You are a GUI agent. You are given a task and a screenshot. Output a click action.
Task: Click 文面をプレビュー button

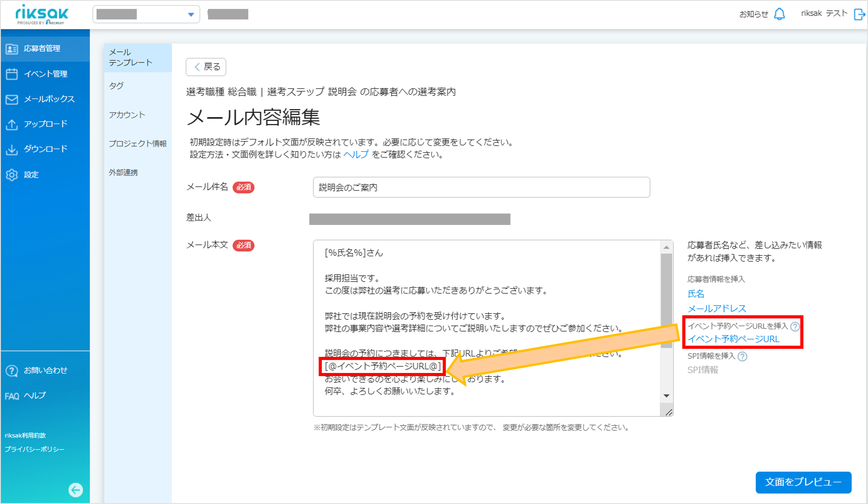tap(803, 482)
